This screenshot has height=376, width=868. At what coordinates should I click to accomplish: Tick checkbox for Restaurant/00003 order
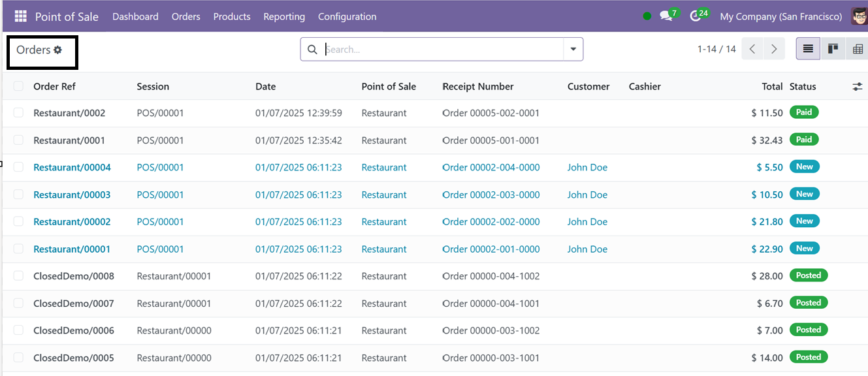[18, 195]
